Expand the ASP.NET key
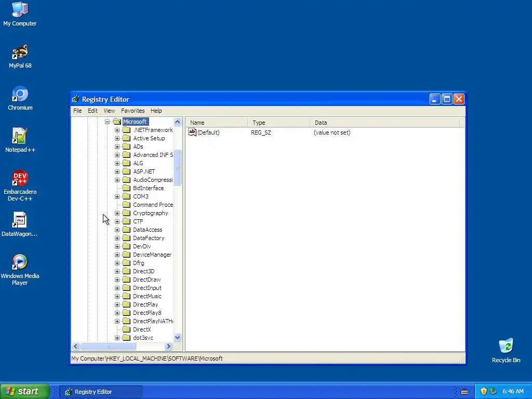 [117, 171]
